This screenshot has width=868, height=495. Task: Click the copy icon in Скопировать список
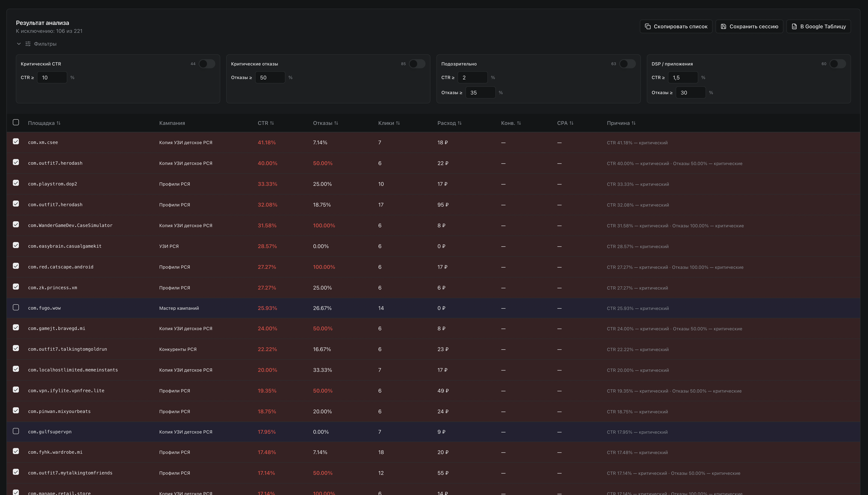click(x=648, y=27)
